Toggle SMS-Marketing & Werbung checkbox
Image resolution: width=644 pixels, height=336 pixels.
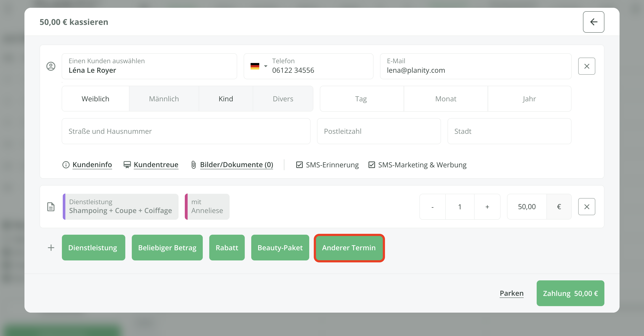[x=372, y=165]
